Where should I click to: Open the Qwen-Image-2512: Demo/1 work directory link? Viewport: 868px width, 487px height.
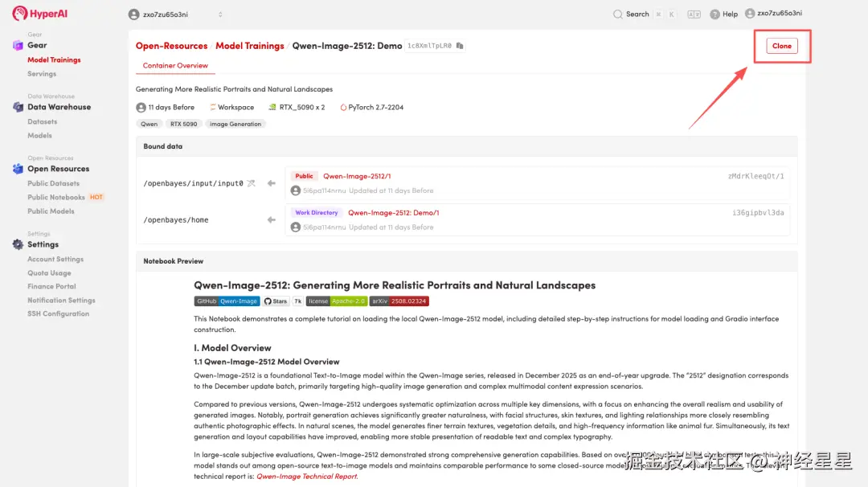(x=394, y=212)
